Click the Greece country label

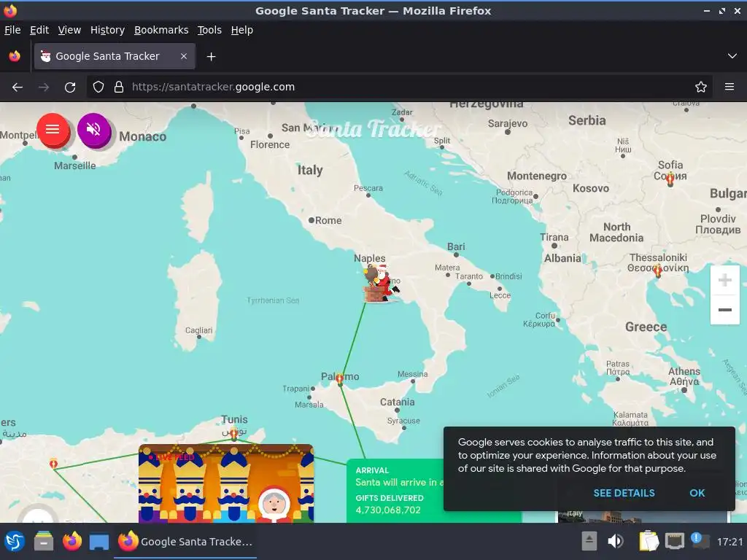646,327
